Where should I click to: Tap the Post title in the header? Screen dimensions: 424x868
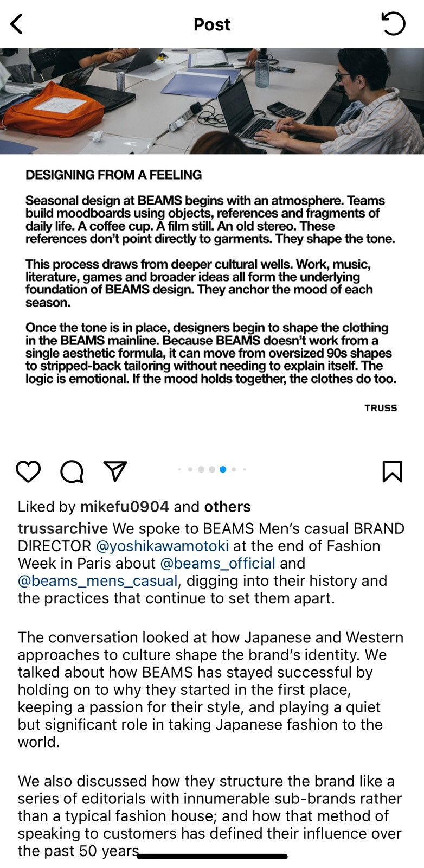tap(212, 24)
